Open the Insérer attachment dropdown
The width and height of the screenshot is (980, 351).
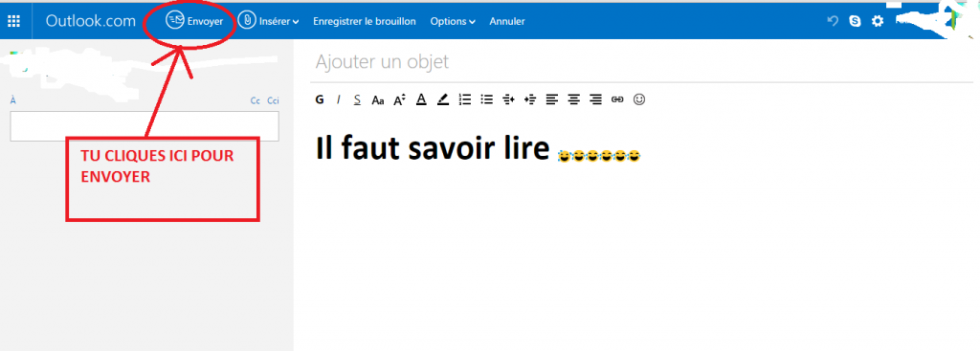[268, 21]
